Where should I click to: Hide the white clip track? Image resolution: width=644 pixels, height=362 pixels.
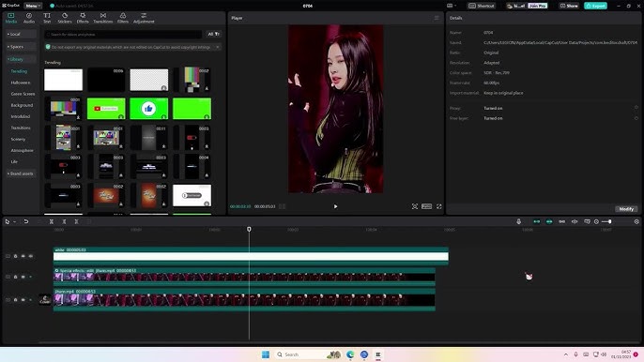coord(23,256)
